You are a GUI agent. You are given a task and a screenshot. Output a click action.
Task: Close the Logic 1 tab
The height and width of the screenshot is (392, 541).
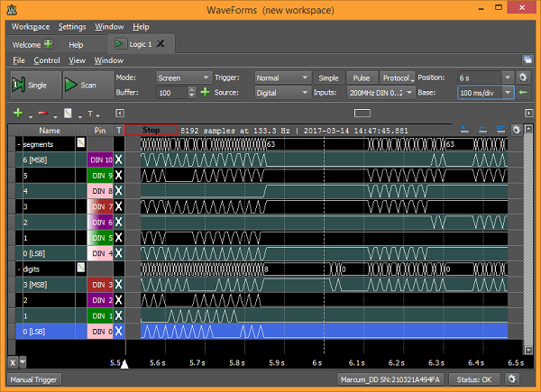(160, 44)
